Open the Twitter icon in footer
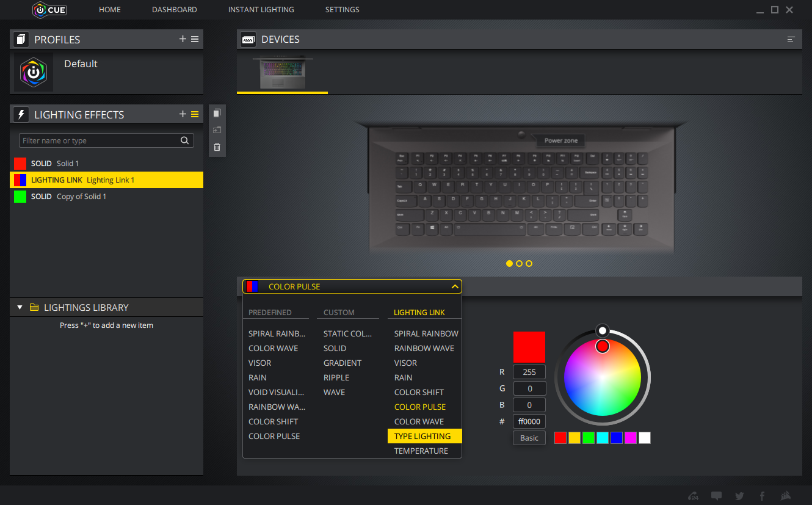The image size is (812, 505). [739, 496]
